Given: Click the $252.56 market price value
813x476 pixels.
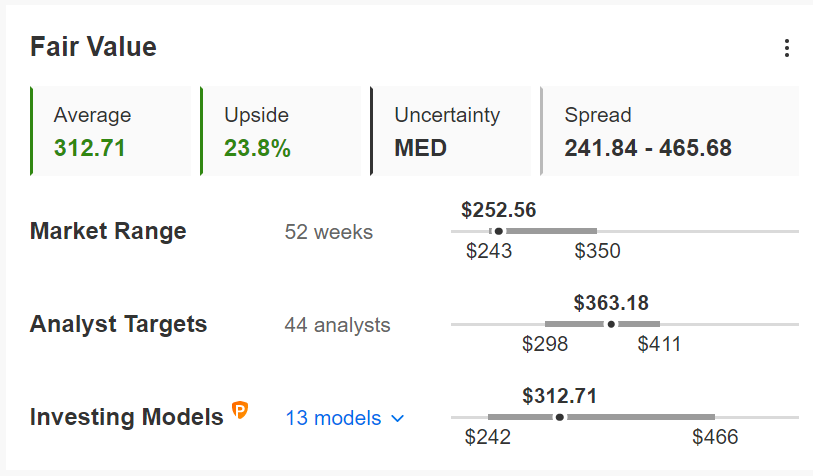Looking at the screenshot, I should point(498,210).
